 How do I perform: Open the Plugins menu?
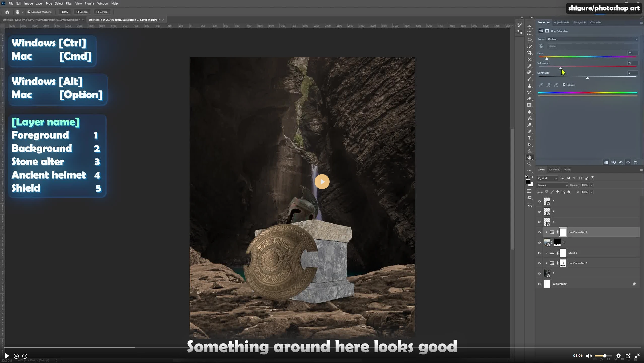click(x=90, y=3)
